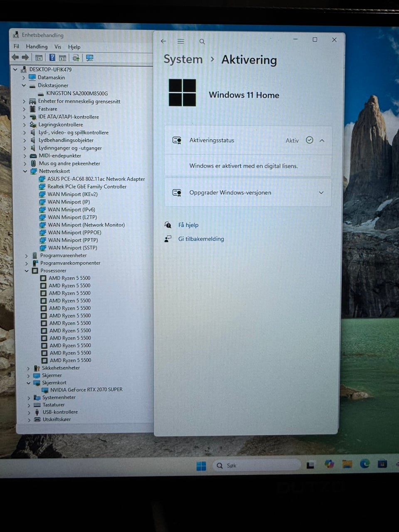
Task: Open the Windows Start button on taskbar
Action: tap(201, 465)
